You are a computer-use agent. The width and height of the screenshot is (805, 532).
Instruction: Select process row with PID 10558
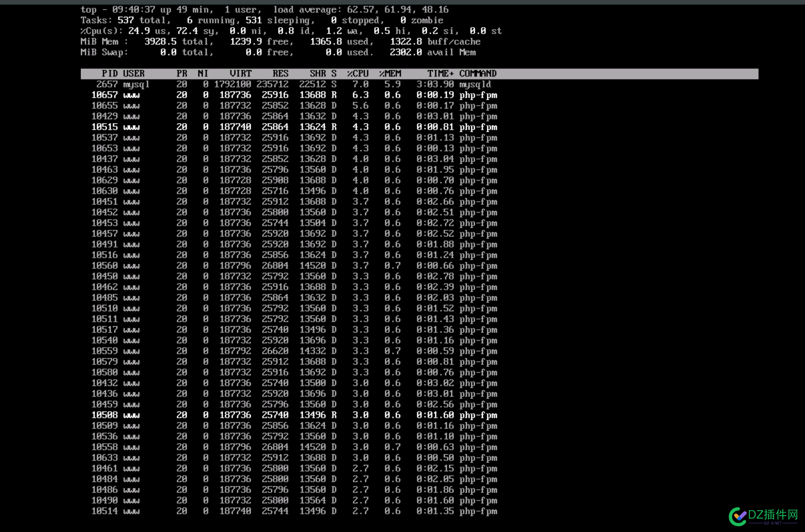[x=293, y=447]
